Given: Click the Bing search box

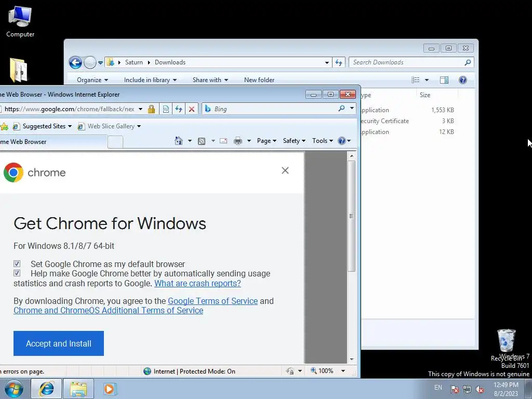Looking at the screenshot, I should [x=270, y=109].
